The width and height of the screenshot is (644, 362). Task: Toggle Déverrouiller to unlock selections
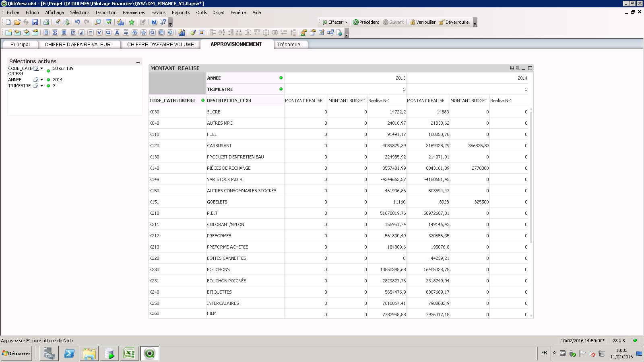454,22
